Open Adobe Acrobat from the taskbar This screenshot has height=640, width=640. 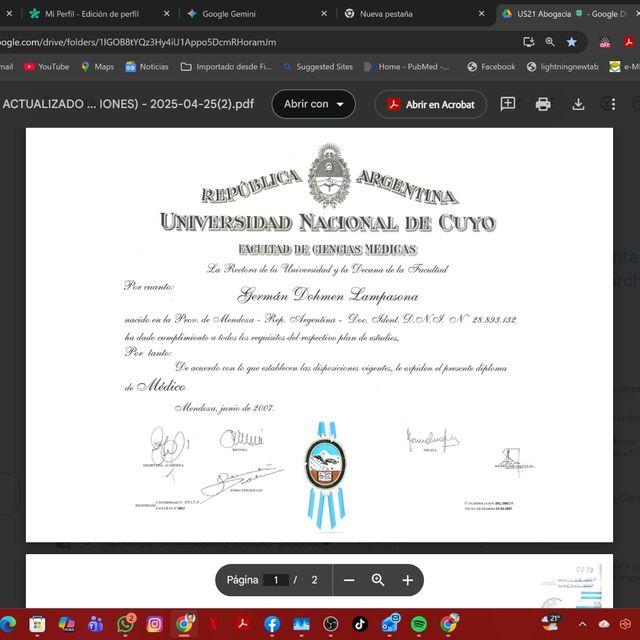pyautogui.click(x=243, y=624)
